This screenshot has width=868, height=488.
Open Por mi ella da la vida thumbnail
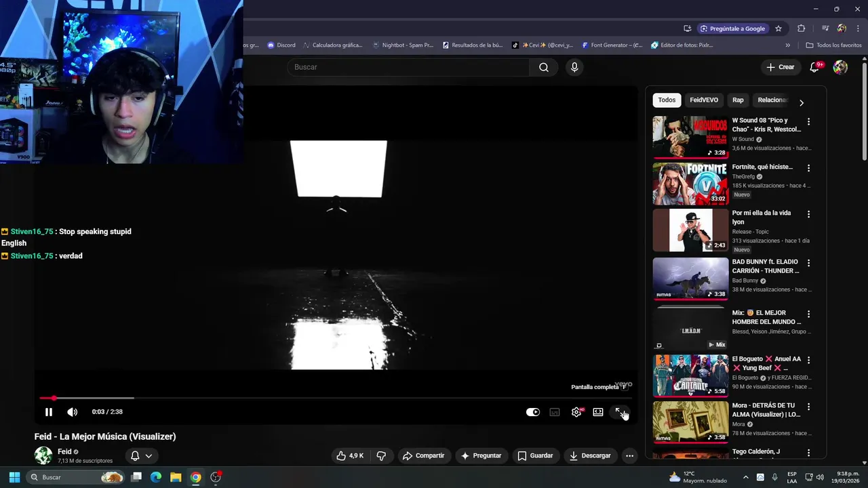[690, 230]
